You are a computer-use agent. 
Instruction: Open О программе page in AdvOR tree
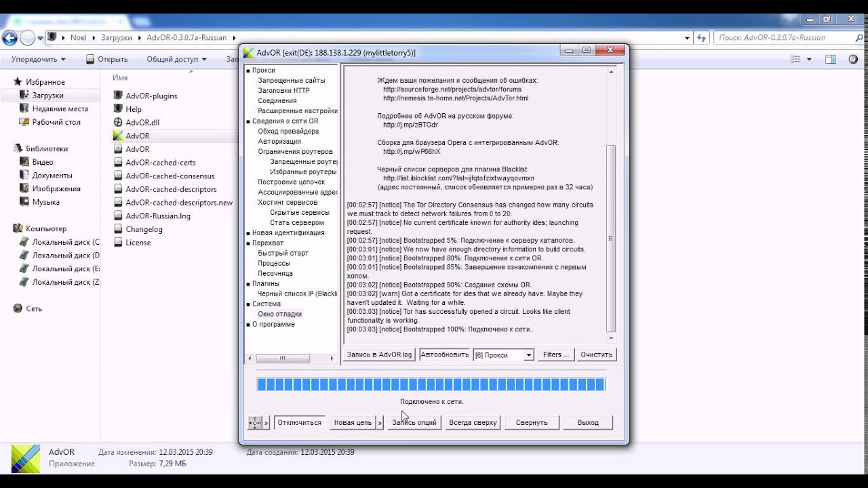[x=273, y=324]
